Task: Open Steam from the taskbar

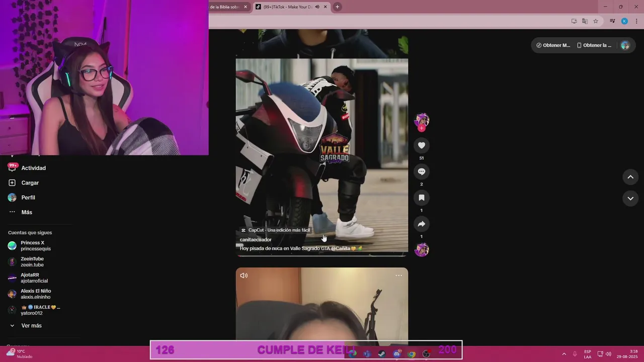Action: (x=382, y=354)
